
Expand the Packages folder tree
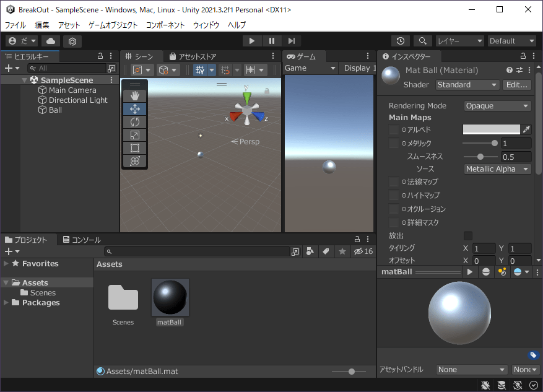[6, 303]
